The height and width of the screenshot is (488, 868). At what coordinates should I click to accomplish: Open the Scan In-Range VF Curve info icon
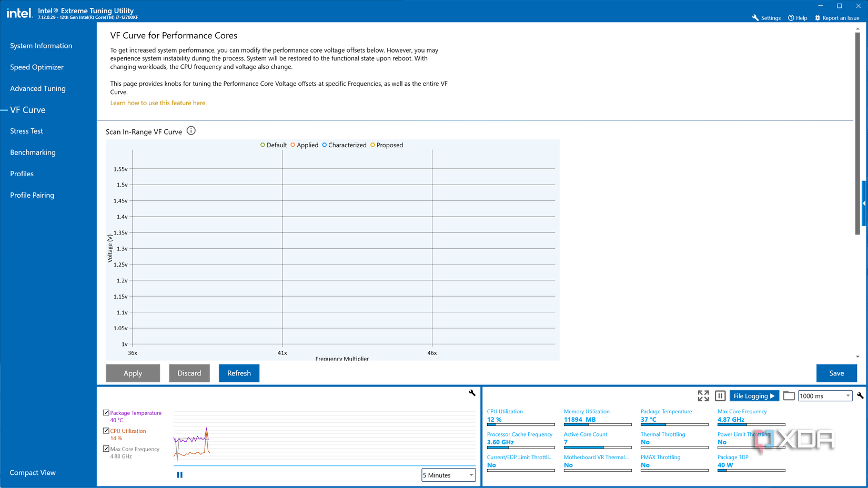(191, 130)
